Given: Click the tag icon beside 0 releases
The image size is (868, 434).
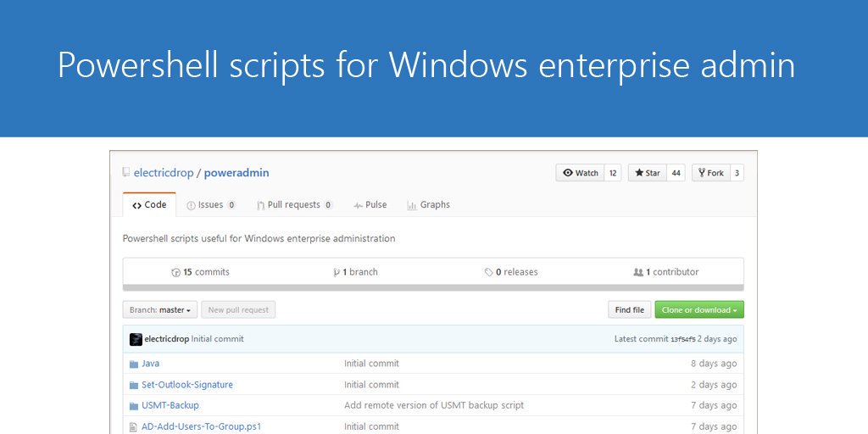Looking at the screenshot, I should pos(489,272).
